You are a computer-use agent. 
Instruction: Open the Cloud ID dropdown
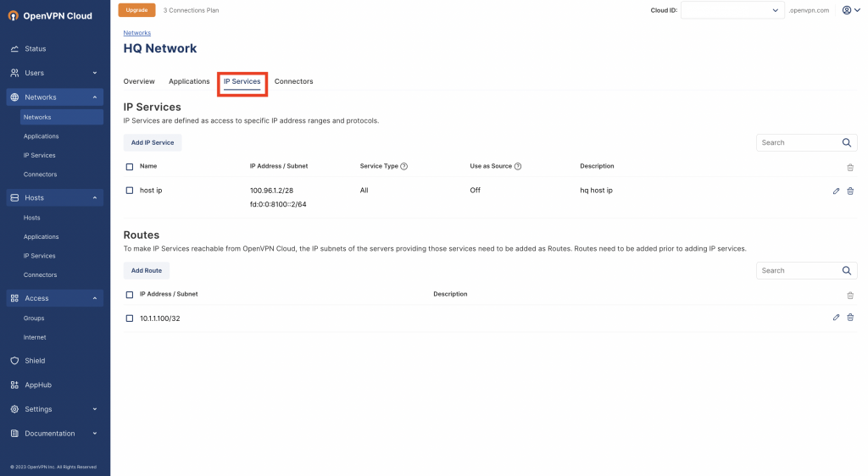point(732,10)
